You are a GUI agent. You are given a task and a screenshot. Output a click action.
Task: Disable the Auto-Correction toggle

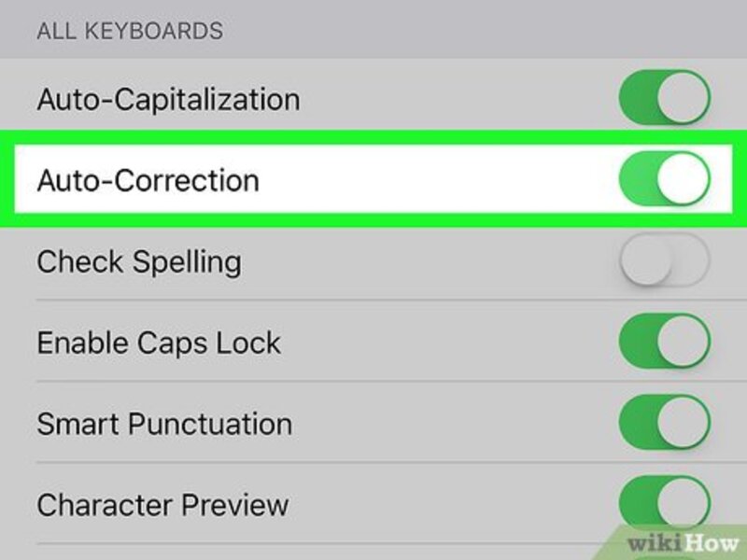[x=665, y=179]
